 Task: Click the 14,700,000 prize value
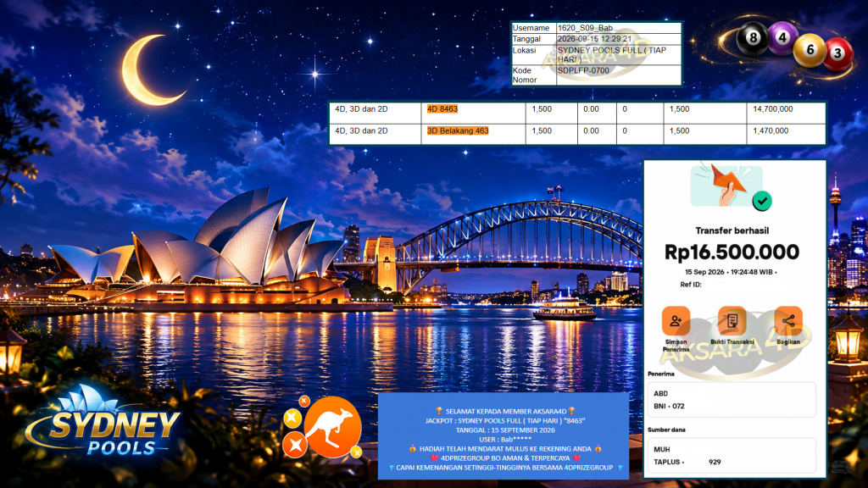coord(773,109)
